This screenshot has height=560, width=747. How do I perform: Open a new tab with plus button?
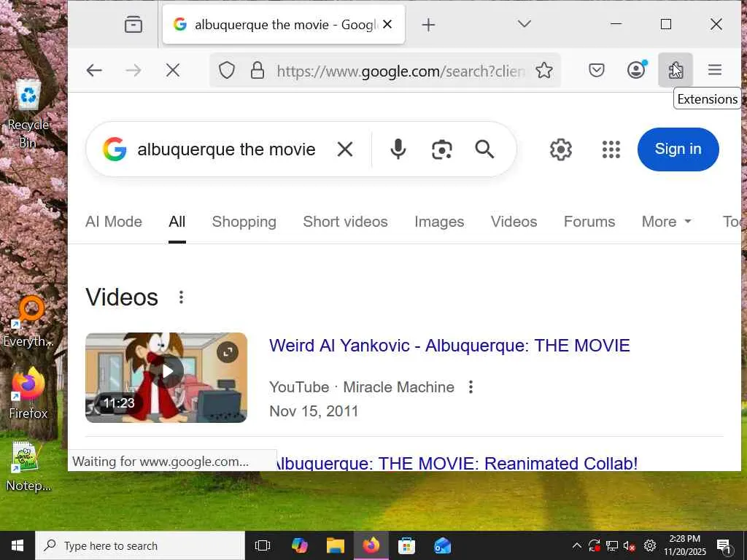(x=428, y=25)
